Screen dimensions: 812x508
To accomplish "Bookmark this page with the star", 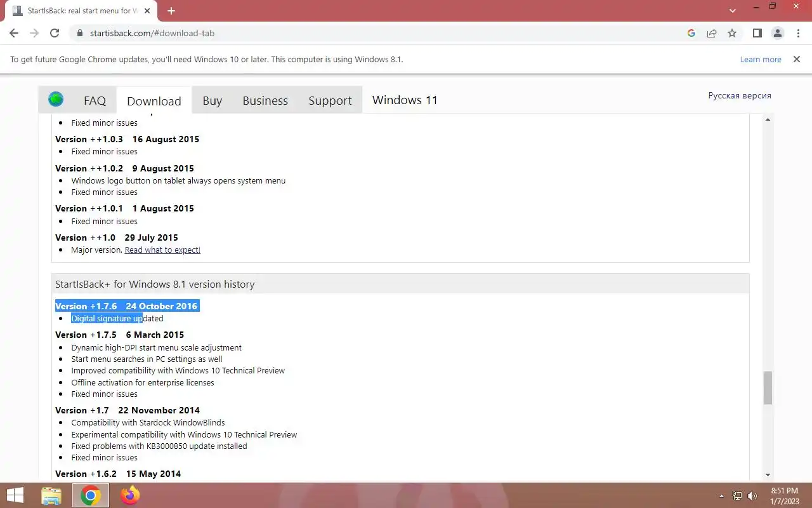I will [732, 33].
